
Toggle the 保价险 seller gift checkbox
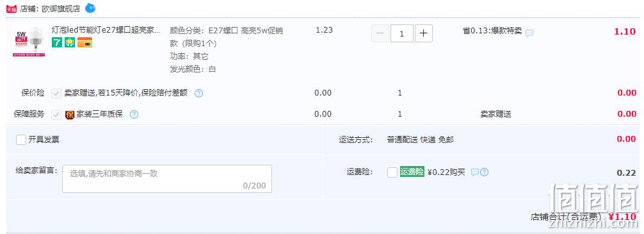pos(56,94)
